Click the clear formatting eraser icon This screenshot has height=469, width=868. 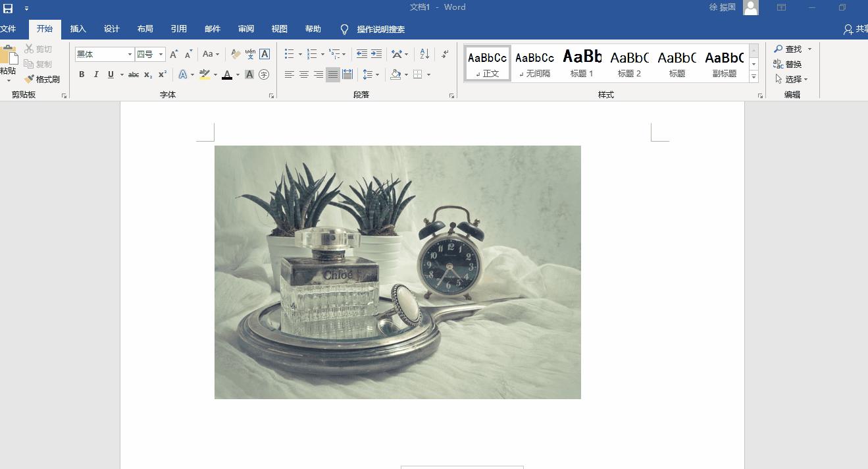(x=236, y=54)
